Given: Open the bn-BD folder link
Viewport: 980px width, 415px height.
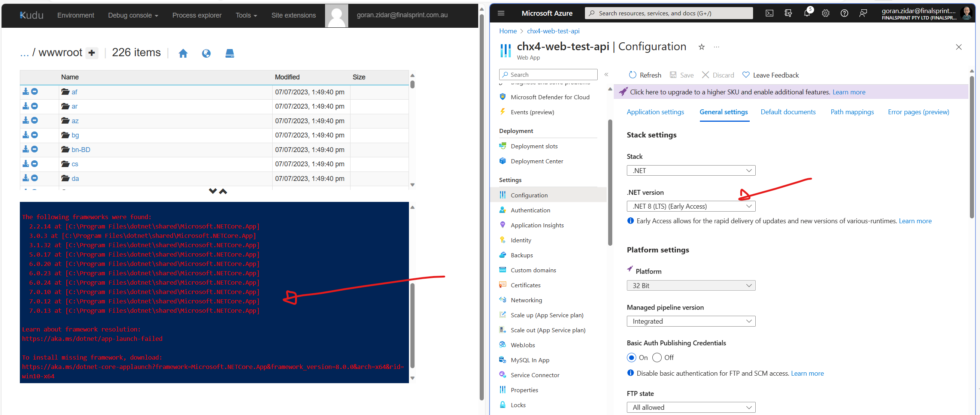Looking at the screenshot, I should coord(81,149).
